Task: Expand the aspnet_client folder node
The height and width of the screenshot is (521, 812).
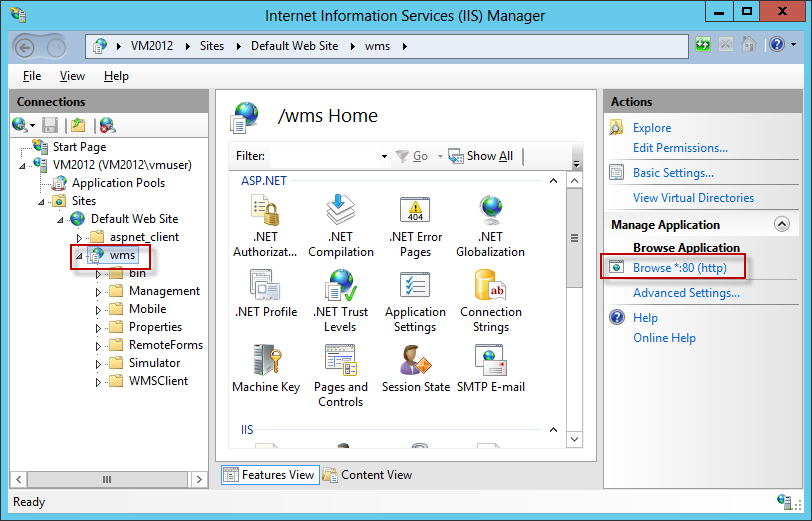Action: coord(79,238)
